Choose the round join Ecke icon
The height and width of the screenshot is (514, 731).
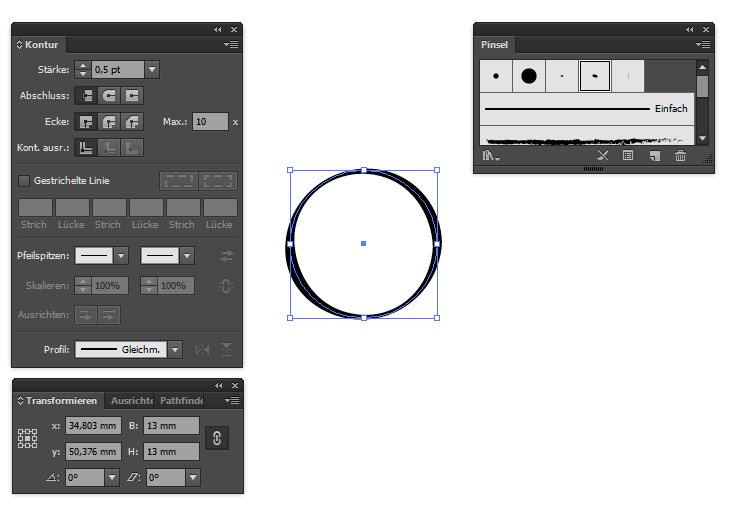click(109, 122)
